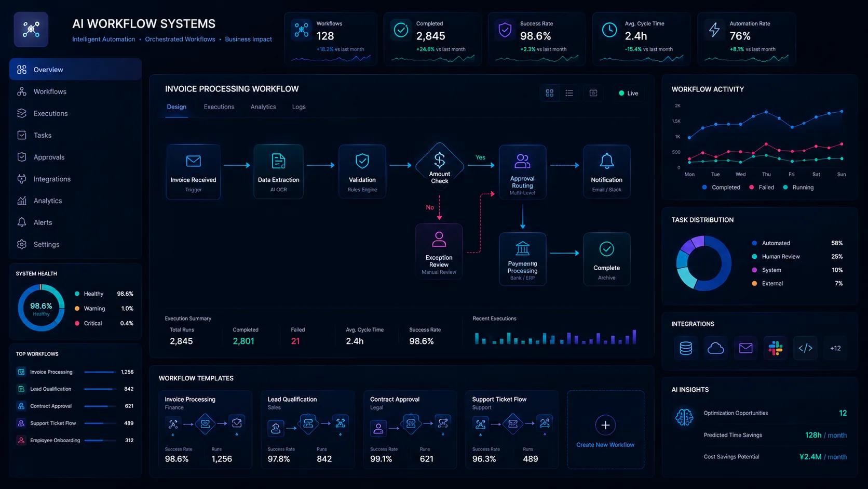Switch to list view in workflow panel

[569, 93]
